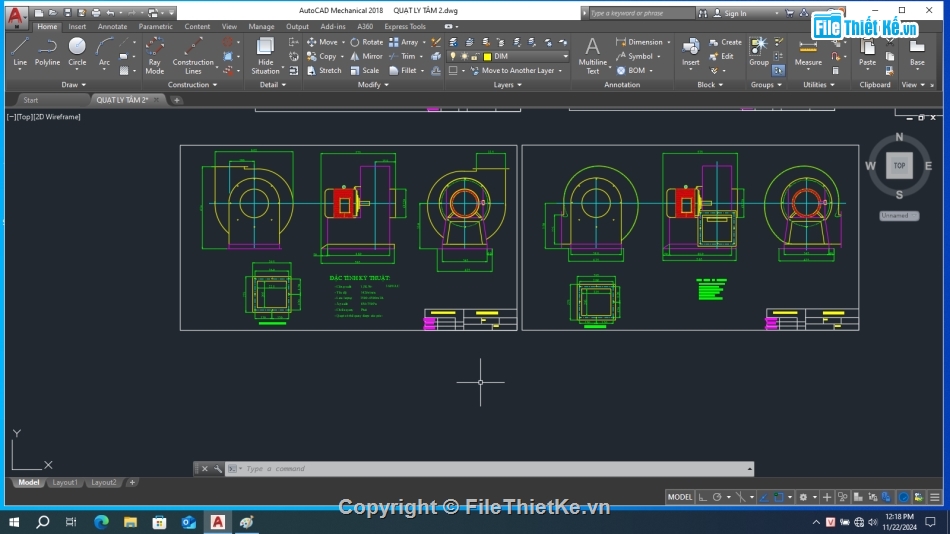950x534 pixels.
Task: Switch to the Annotate ribbon tab
Action: 112,27
